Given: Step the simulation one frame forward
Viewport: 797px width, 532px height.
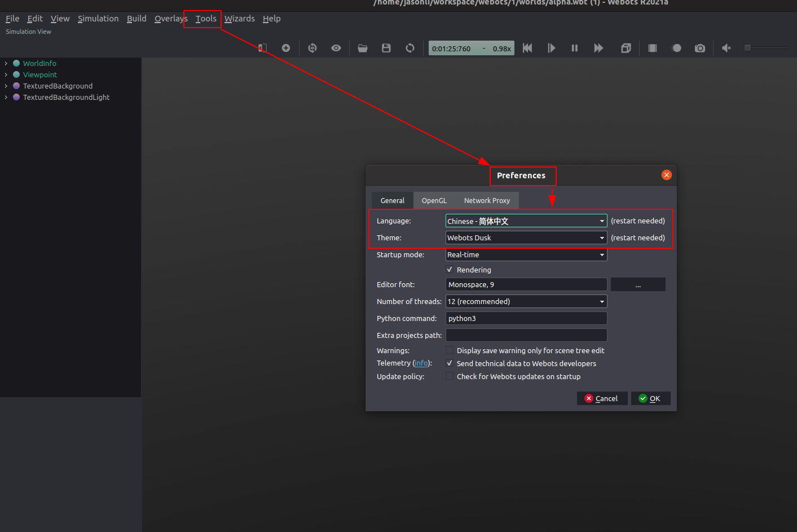Looking at the screenshot, I should pos(552,48).
